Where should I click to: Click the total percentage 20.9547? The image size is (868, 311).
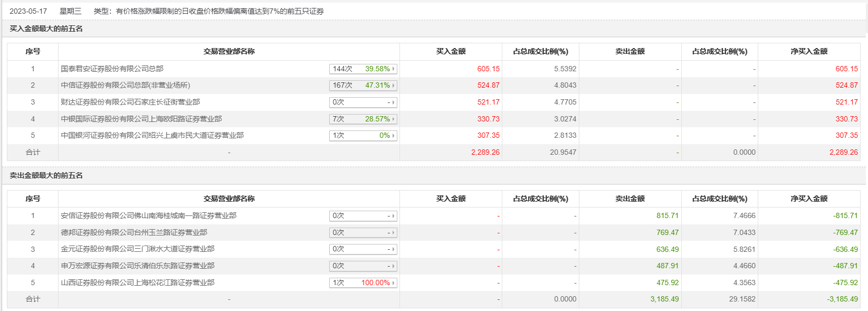[563, 152]
